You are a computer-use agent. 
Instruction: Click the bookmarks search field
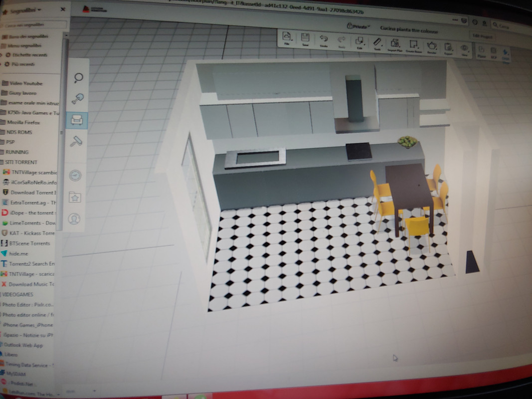tap(34, 24)
